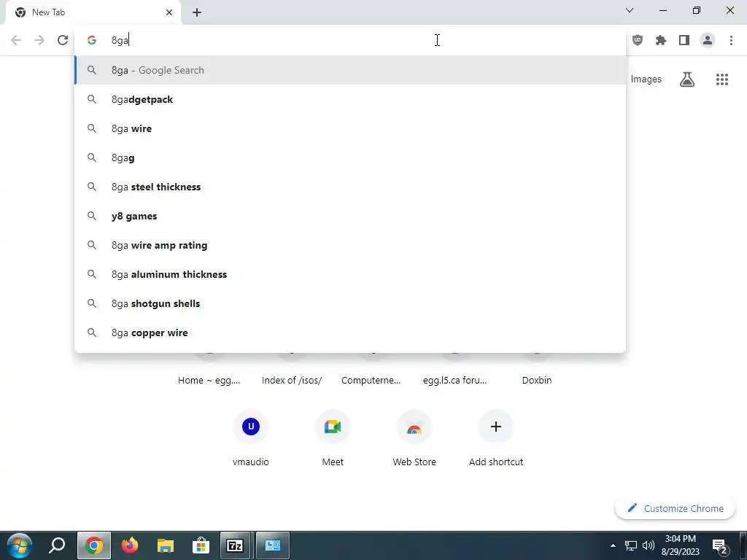Pick the '8ga aluminum thickness' suggestion
This screenshot has width=747, height=560.
point(350,274)
